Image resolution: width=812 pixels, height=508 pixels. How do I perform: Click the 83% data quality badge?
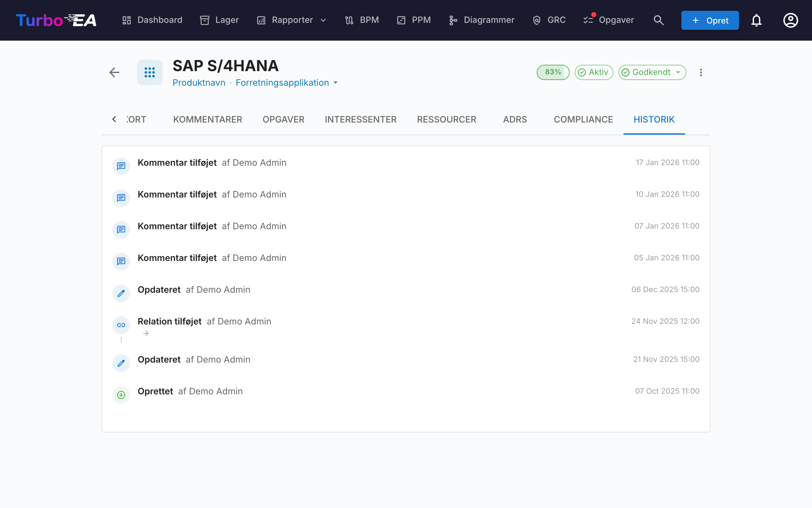point(553,72)
